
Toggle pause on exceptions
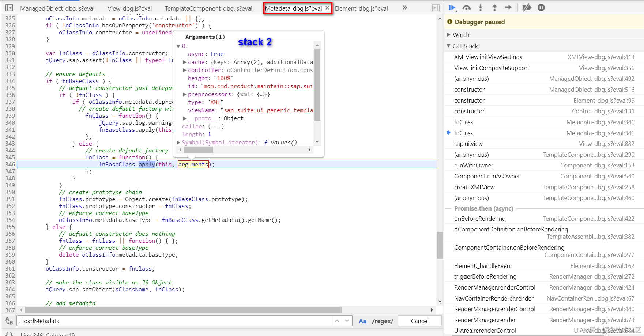coord(541,8)
